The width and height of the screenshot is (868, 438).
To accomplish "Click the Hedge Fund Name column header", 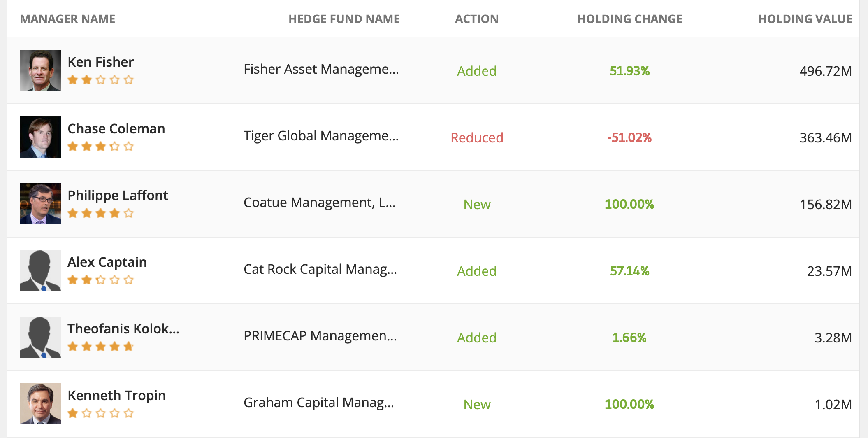I will click(344, 19).
